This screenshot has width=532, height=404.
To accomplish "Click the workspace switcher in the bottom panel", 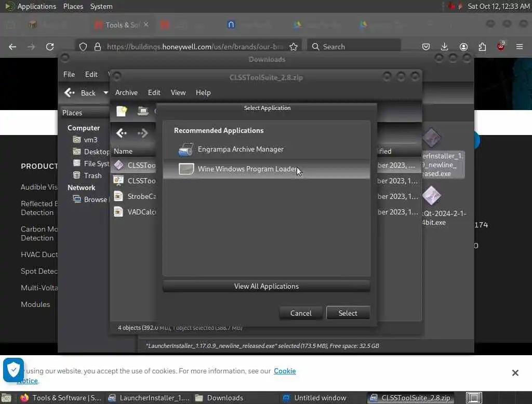I will pos(474,398).
